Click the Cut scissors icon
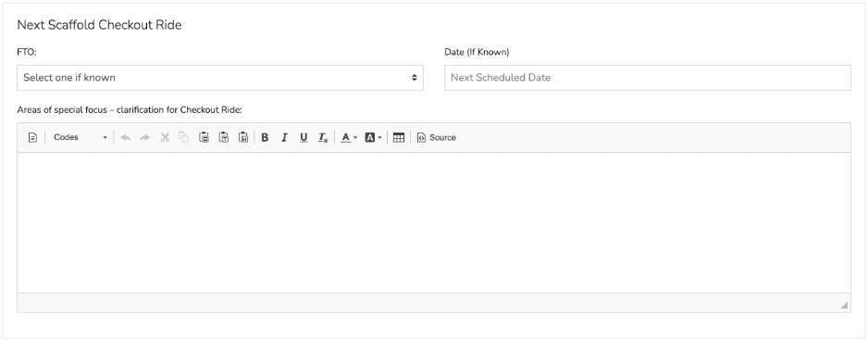Screen dimensions: 868x341 coord(165,137)
